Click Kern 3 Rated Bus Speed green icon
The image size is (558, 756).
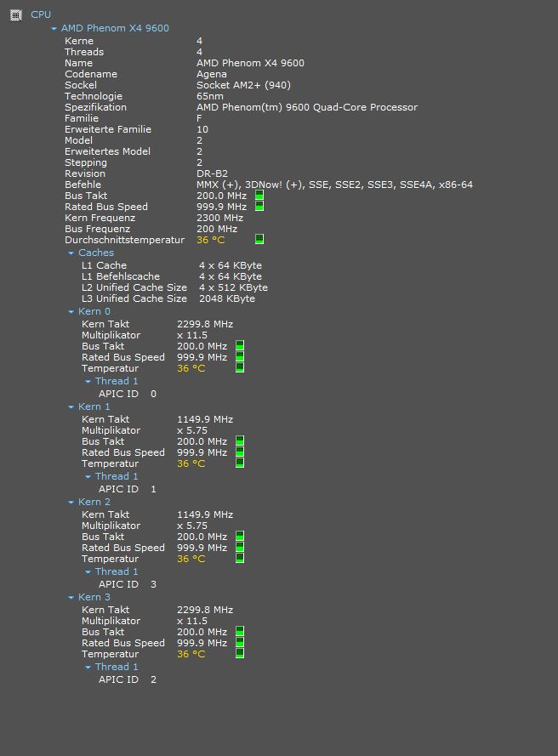point(240,643)
